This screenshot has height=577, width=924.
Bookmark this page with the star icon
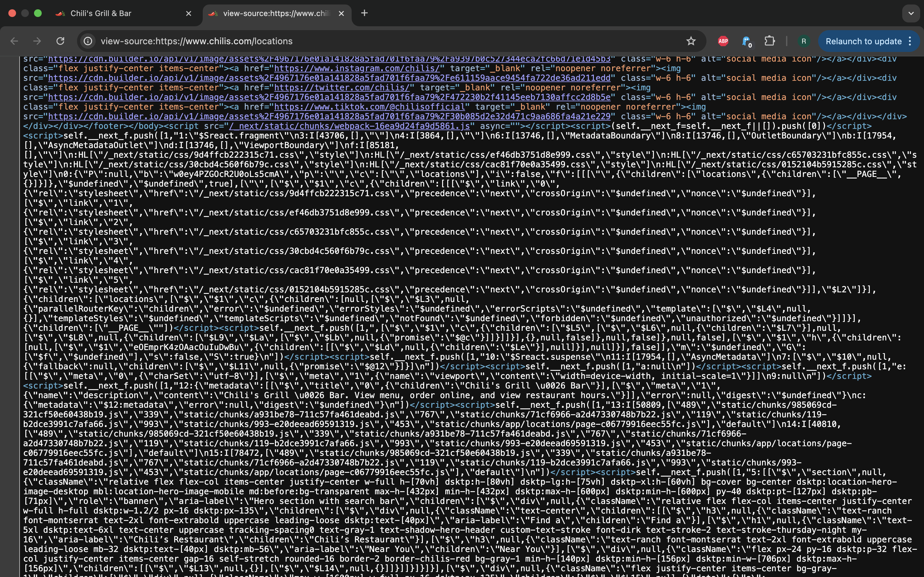click(691, 41)
